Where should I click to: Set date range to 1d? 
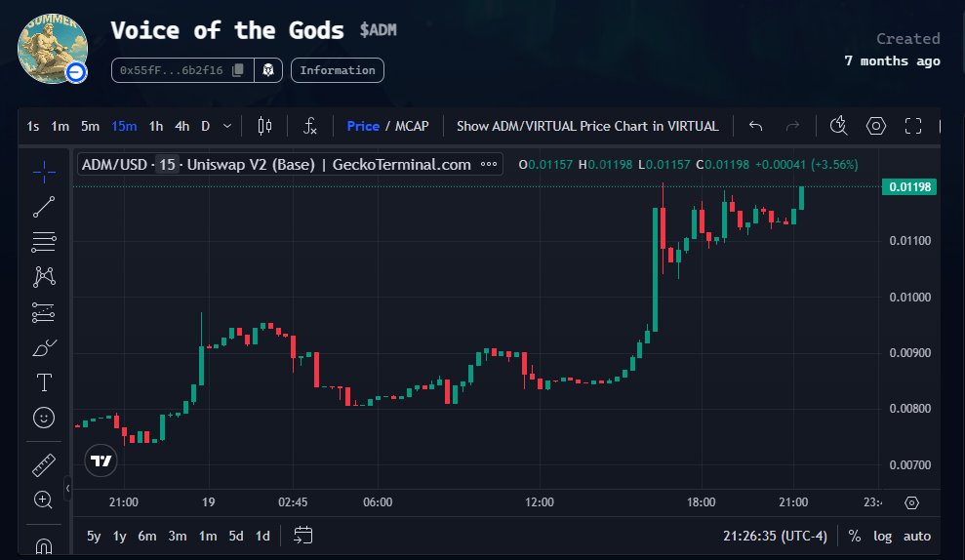tap(262, 536)
